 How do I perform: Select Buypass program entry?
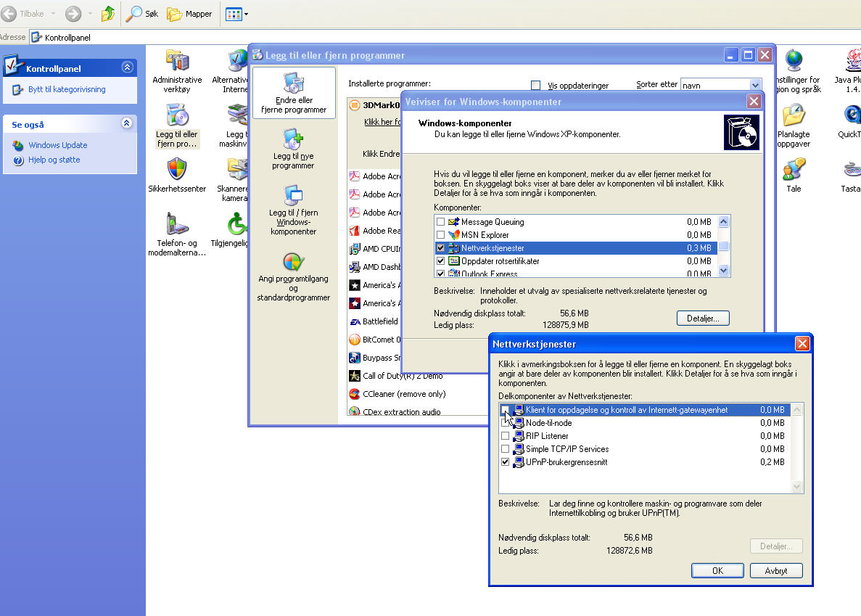(375, 358)
